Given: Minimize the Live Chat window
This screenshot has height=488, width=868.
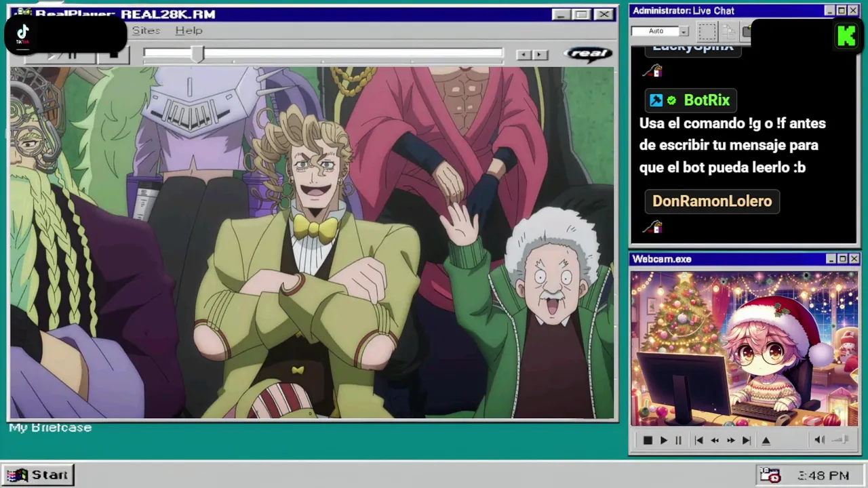Looking at the screenshot, I should [x=829, y=11].
